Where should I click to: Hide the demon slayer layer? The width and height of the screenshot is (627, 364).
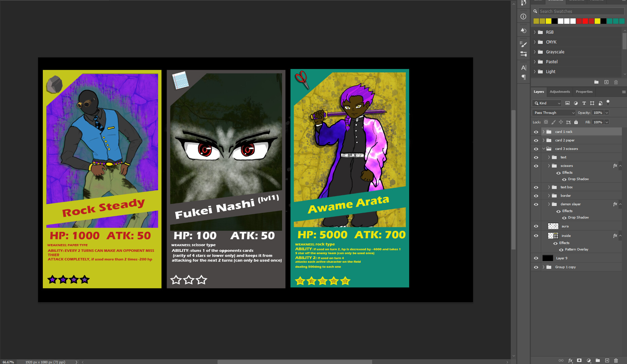[536, 204]
